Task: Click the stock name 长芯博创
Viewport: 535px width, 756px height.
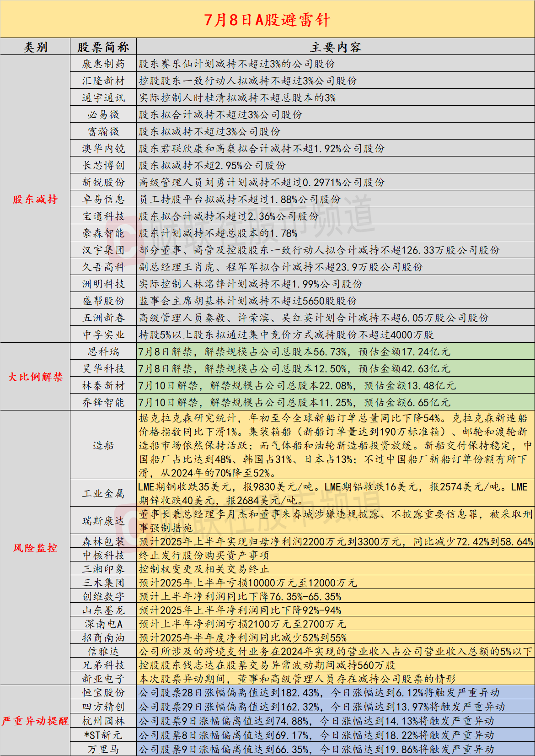Action: coord(103,166)
